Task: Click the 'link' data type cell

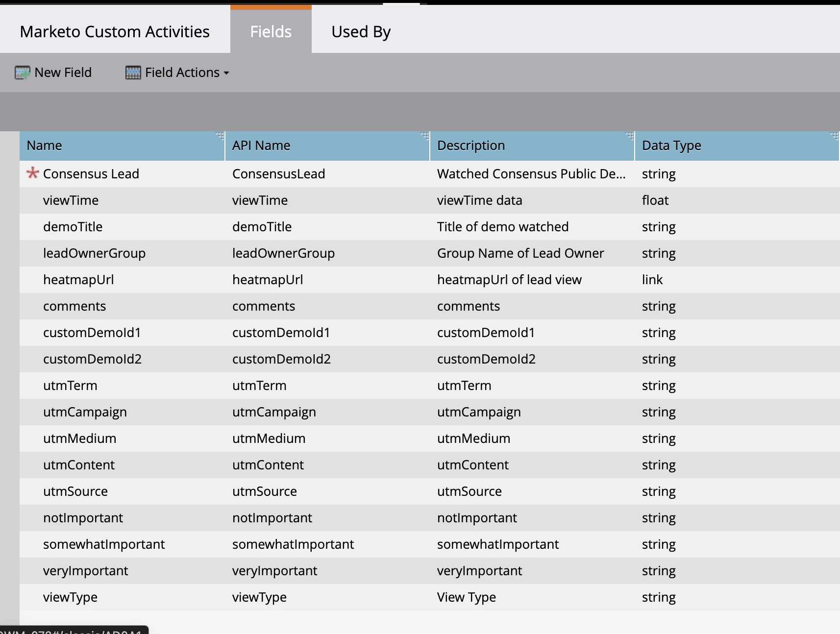Action: (x=652, y=280)
